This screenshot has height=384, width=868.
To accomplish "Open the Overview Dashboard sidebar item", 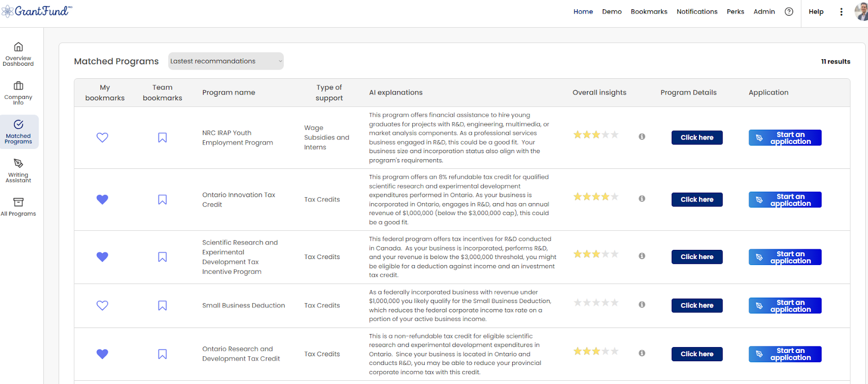I will click(18, 54).
